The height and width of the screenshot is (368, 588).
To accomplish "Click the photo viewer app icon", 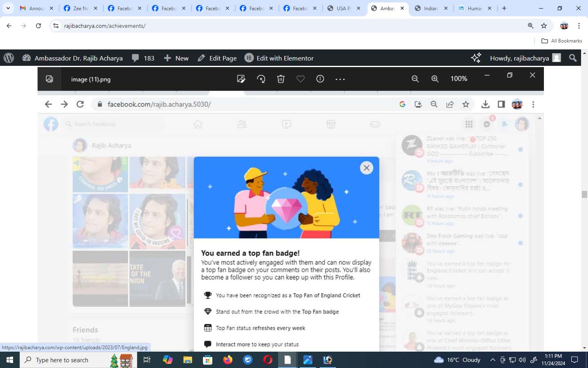I will click(49, 79).
